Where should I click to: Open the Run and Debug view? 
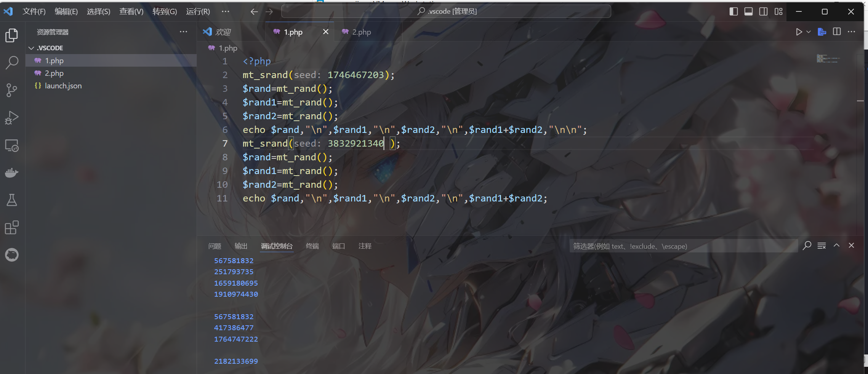pos(11,118)
